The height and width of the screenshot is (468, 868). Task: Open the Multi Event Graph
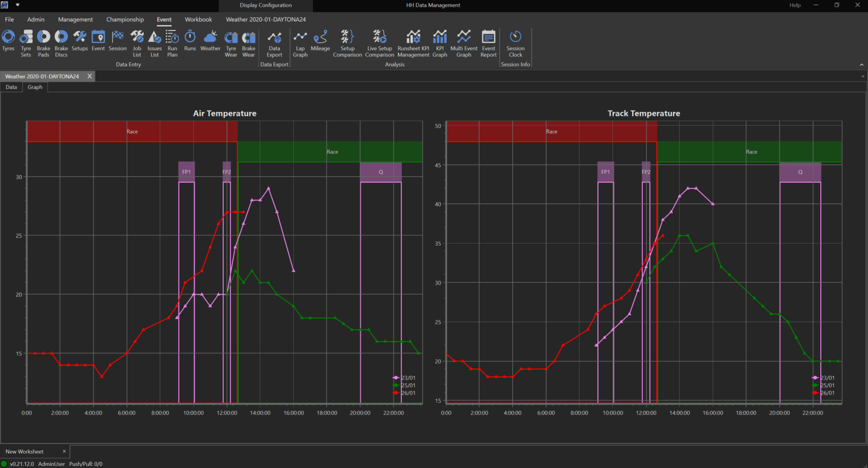[x=463, y=43]
